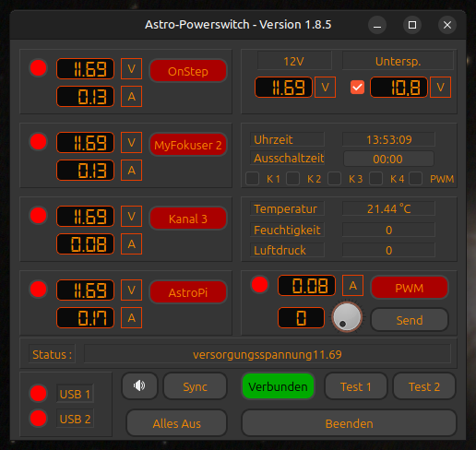Image resolution: width=476 pixels, height=450 pixels.
Task: Click the USB 2 label
Action: (x=75, y=419)
